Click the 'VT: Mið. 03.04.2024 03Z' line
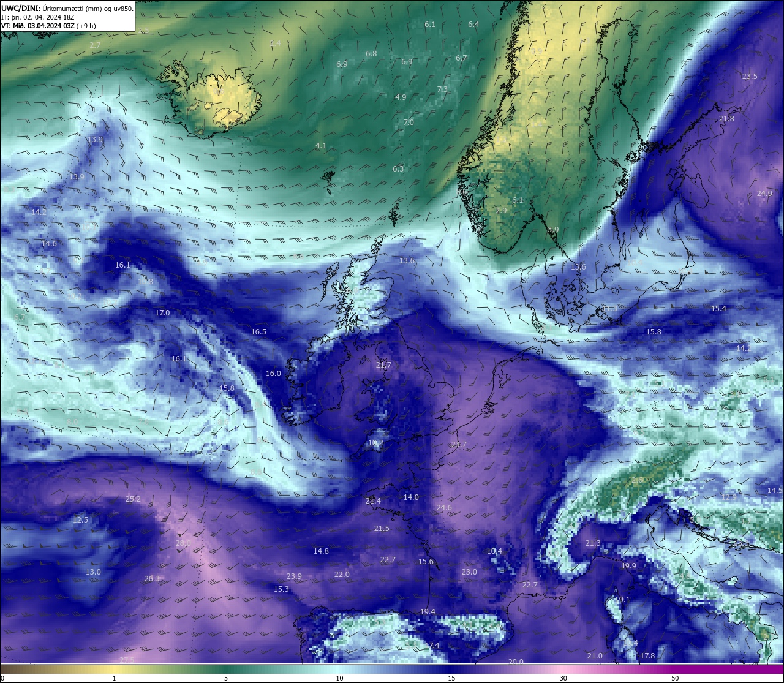The height and width of the screenshot is (683, 784). click(x=38, y=26)
